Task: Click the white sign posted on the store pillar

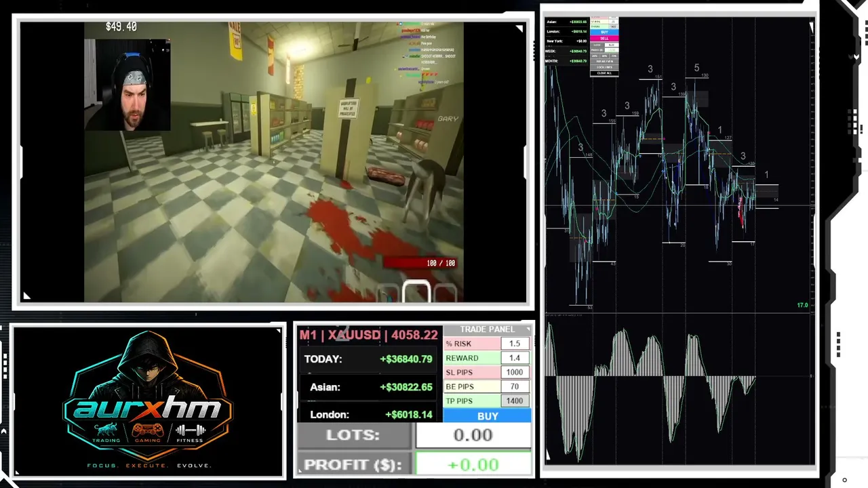Action: [349, 108]
